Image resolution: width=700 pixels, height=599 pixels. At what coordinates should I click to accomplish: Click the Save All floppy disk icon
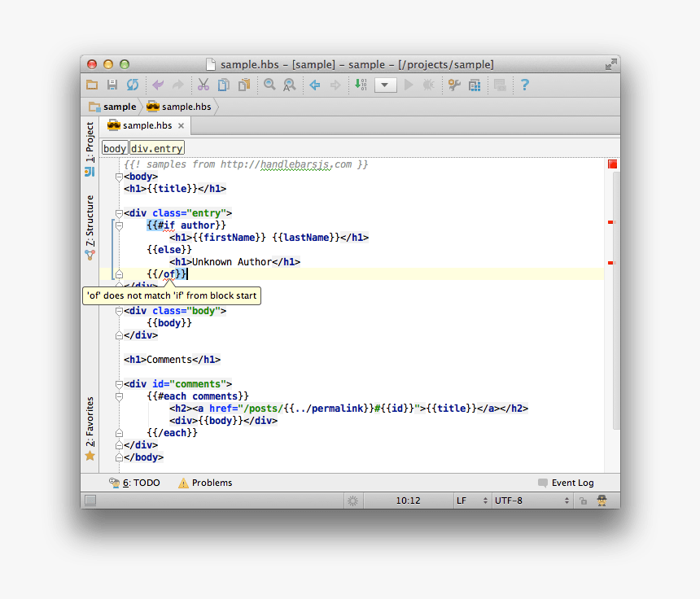(112, 85)
